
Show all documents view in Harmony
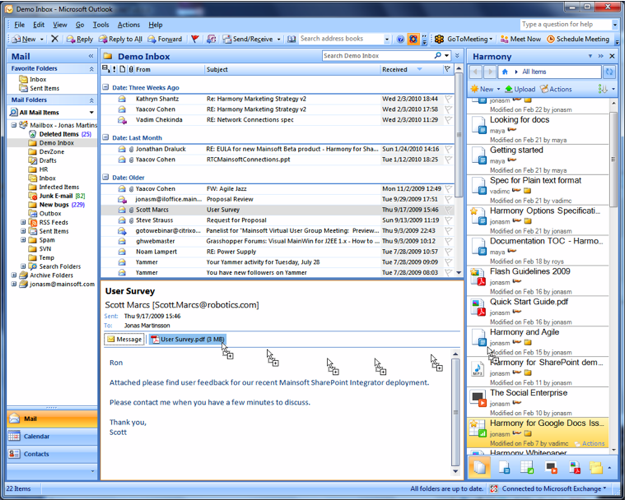click(479, 467)
